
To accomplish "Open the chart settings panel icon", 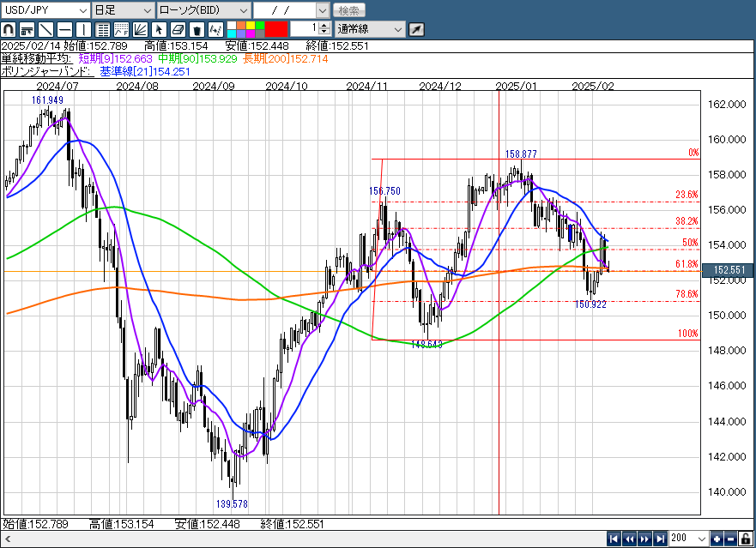I will (27, 29).
